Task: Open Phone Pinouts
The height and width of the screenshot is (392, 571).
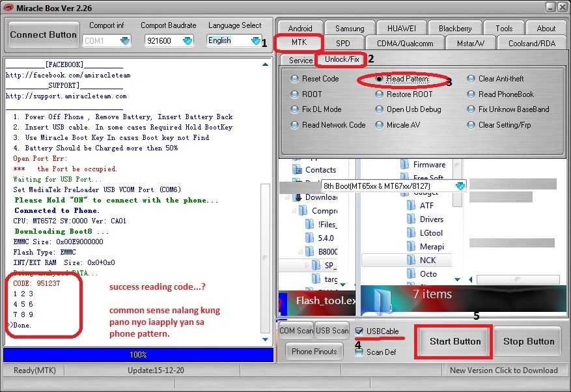Action: [x=314, y=352]
